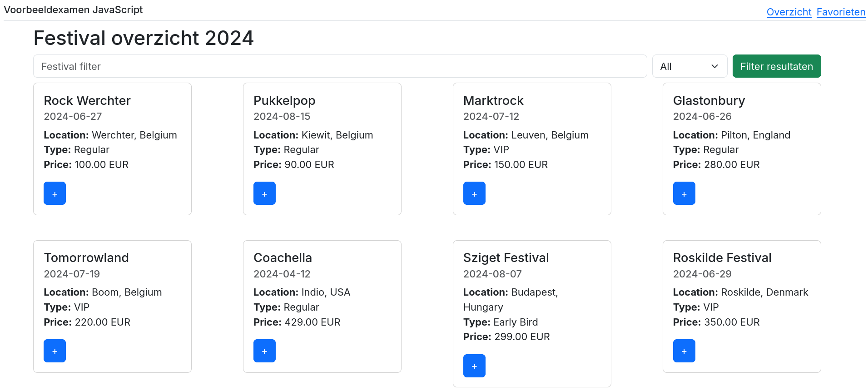868x391 pixels.
Task: Click the plus button for Roskilde Festival
Action: pos(684,351)
